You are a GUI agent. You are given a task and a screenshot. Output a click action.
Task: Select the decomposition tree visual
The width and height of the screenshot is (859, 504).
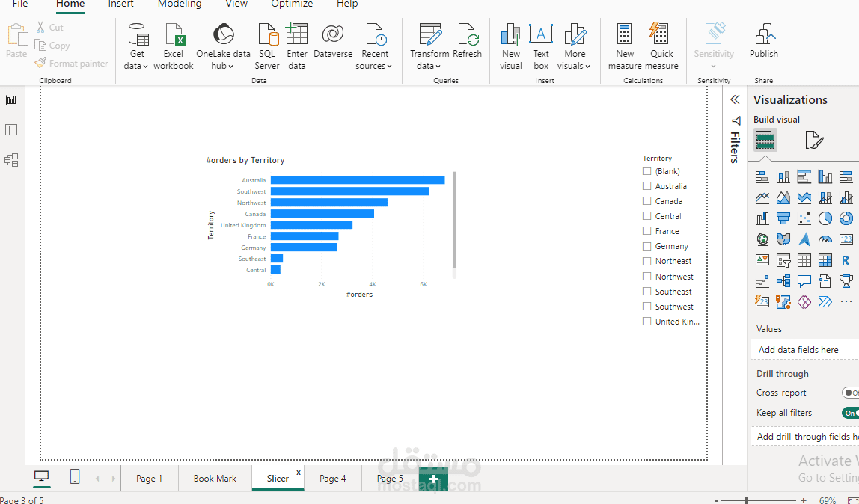pos(783,280)
